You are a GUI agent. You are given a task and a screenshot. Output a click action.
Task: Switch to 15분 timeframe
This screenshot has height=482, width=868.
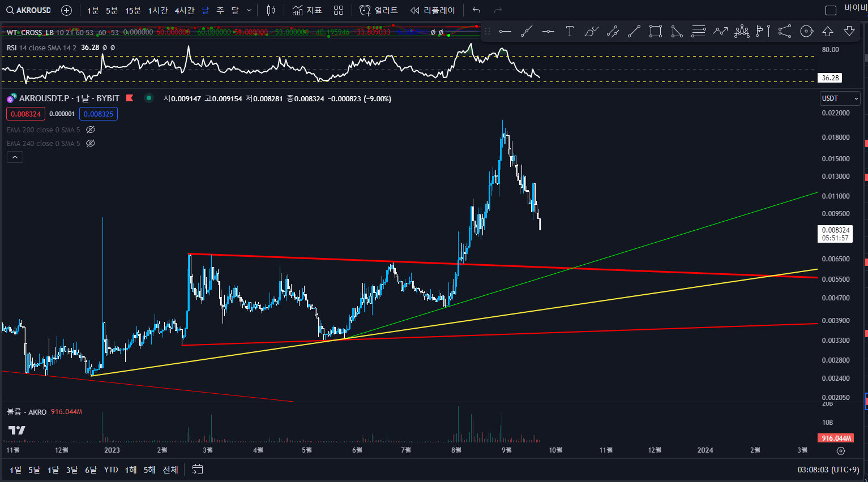pyautogui.click(x=133, y=10)
